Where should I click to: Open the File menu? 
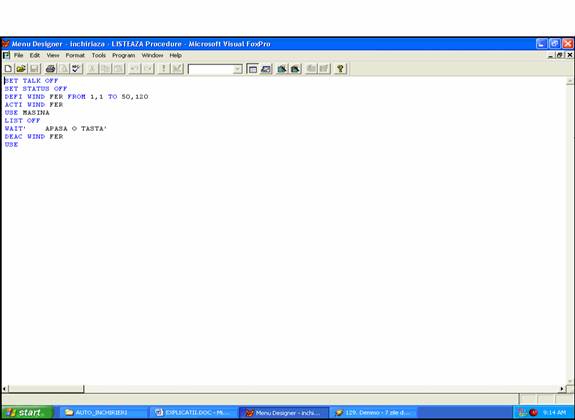point(18,55)
